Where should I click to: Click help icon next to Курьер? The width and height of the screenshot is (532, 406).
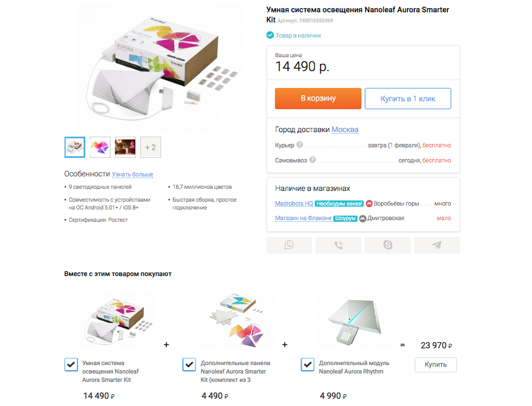point(299,144)
